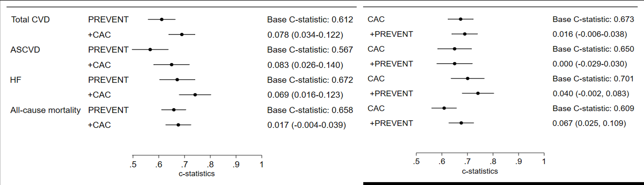Select the ASCVD outcome label
The image size is (644, 185).
(25, 50)
